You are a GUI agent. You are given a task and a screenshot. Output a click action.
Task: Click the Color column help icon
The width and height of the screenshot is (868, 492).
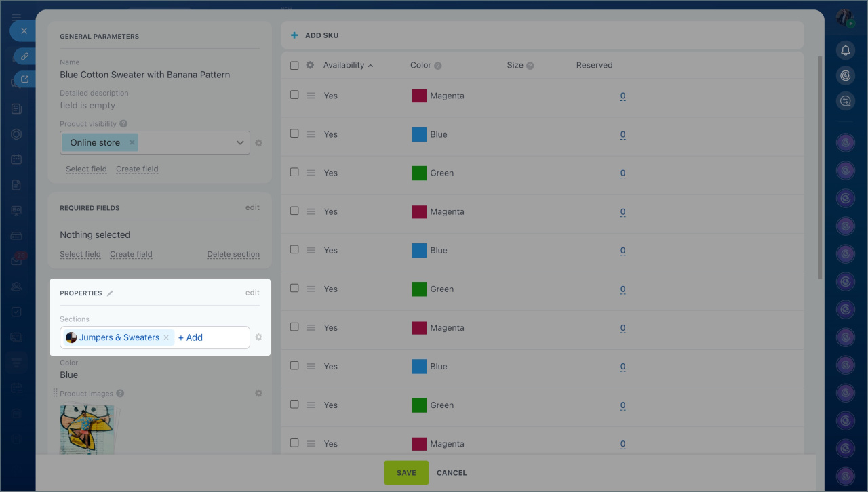pos(438,66)
